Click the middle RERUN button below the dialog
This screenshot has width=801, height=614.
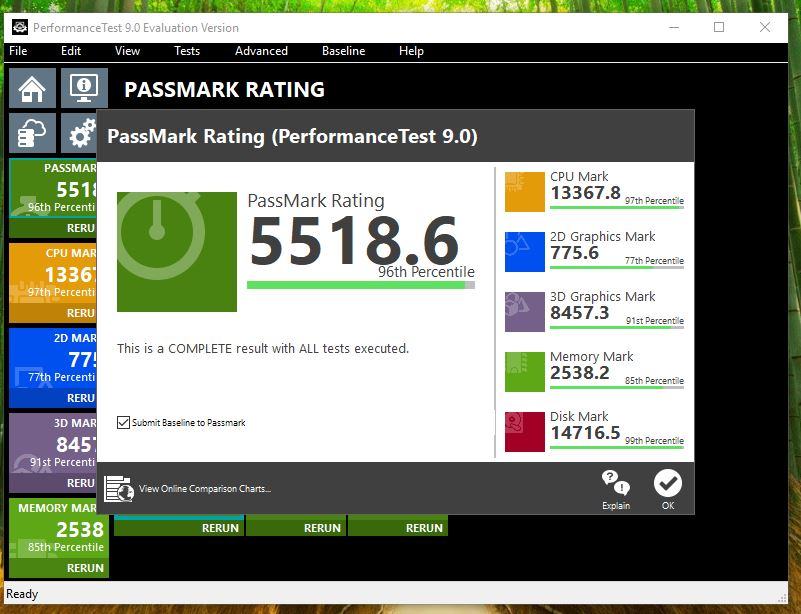[x=296, y=528]
